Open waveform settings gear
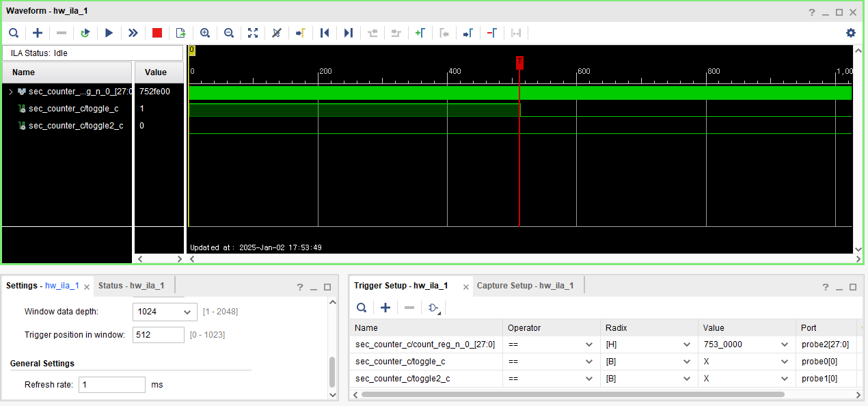The height and width of the screenshot is (406, 868). (851, 33)
